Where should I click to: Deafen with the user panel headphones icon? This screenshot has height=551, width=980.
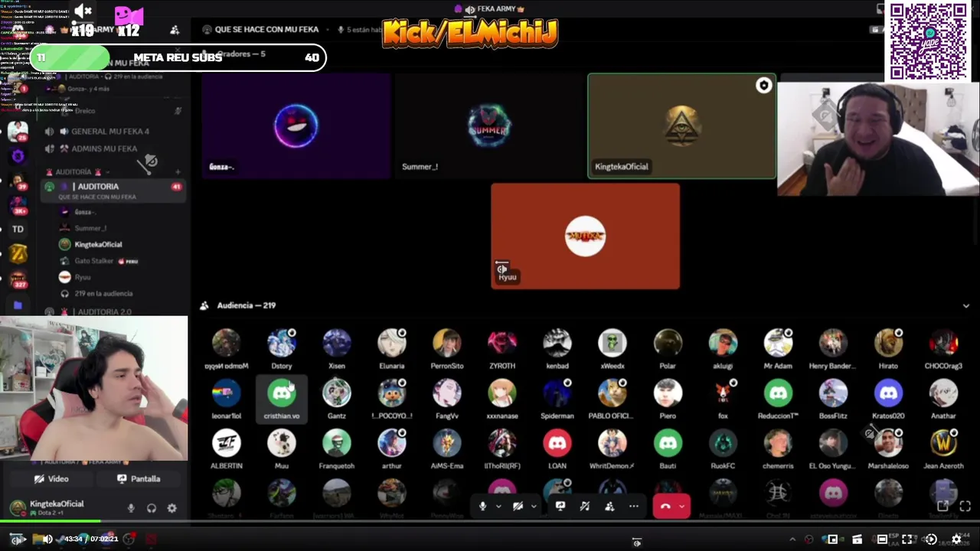coord(152,508)
